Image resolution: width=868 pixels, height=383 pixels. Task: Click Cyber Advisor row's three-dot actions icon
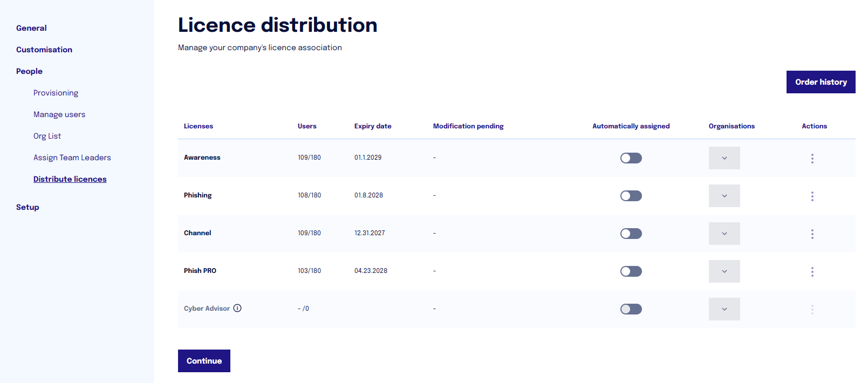point(812,309)
